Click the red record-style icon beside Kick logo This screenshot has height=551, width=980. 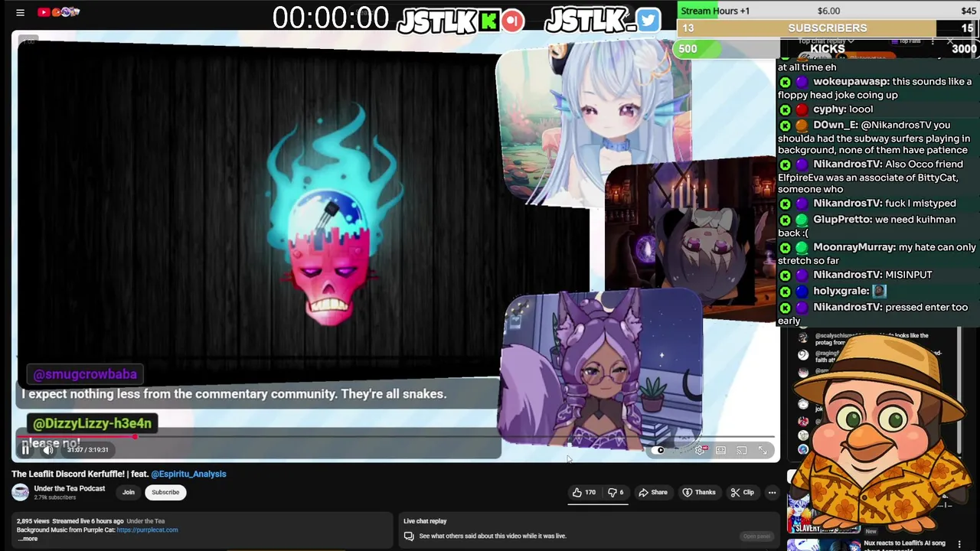(x=513, y=21)
